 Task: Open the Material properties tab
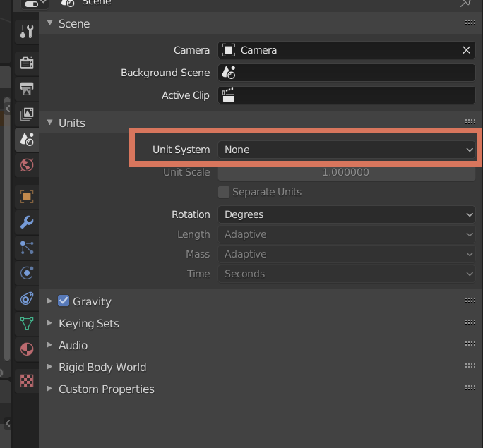coord(27,349)
